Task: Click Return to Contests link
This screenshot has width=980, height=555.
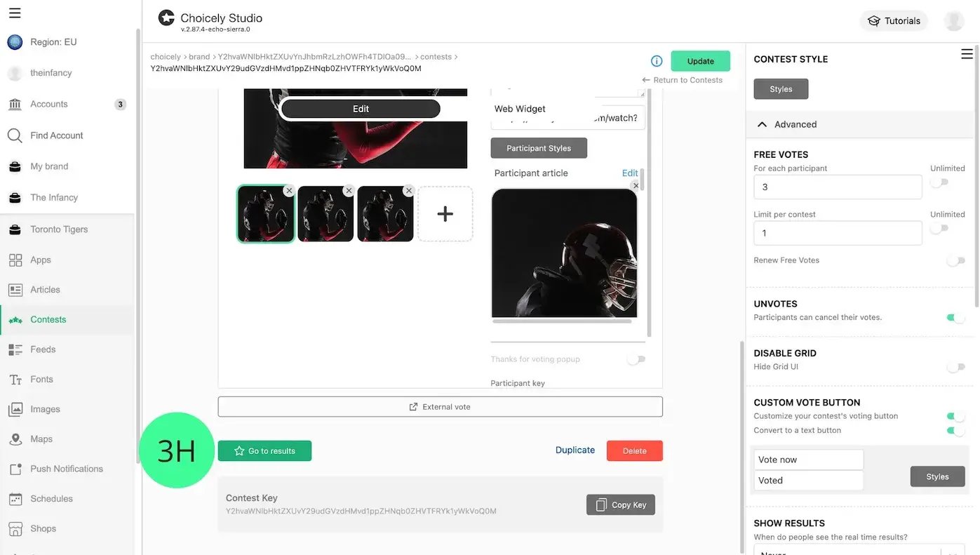Action: point(682,80)
